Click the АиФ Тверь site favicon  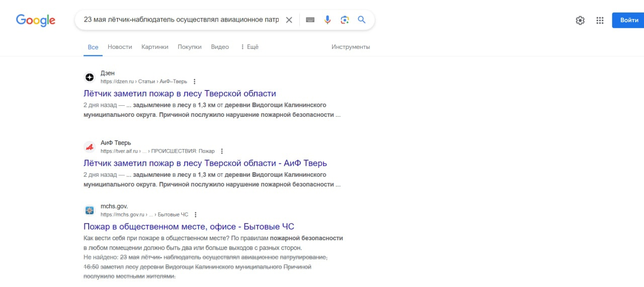point(90,147)
